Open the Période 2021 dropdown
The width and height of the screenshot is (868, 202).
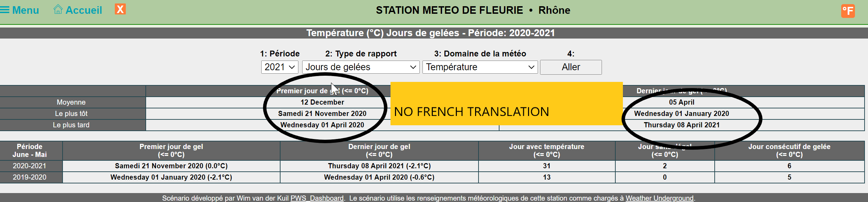pos(279,67)
